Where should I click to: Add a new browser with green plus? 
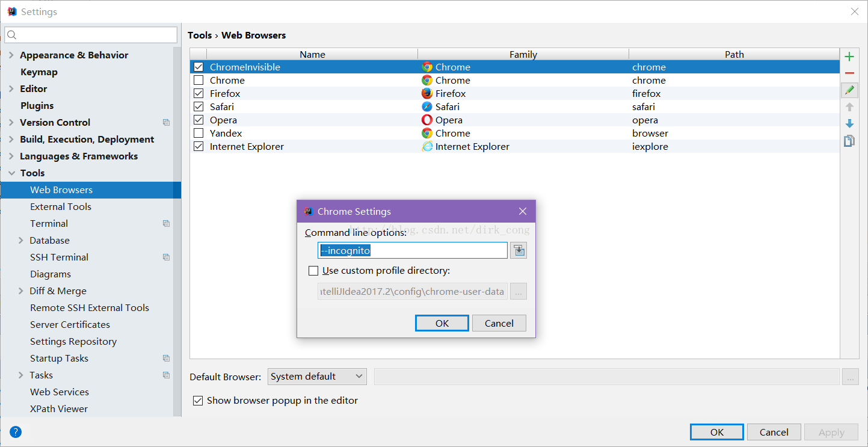coord(849,57)
